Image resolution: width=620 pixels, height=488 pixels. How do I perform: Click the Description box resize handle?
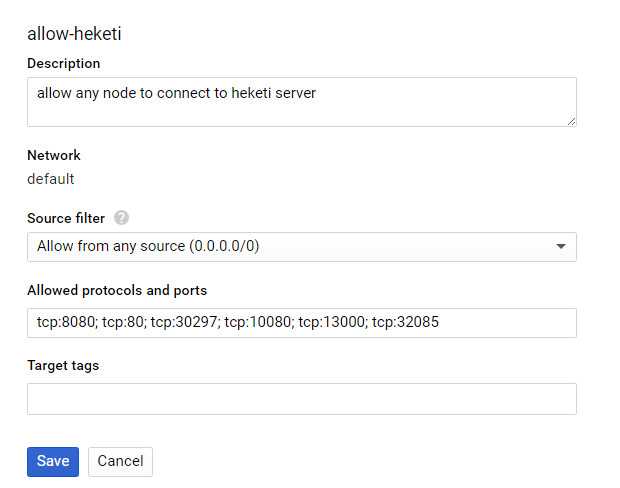(x=571, y=121)
